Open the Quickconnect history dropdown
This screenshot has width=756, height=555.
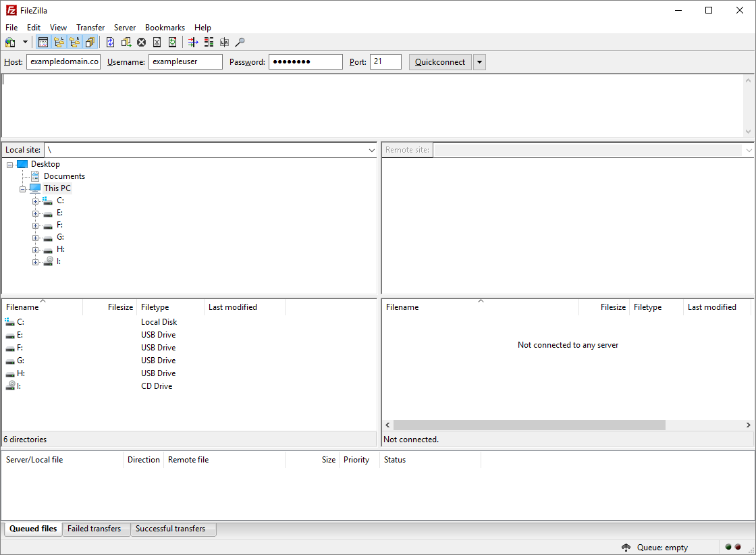(x=479, y=61)
